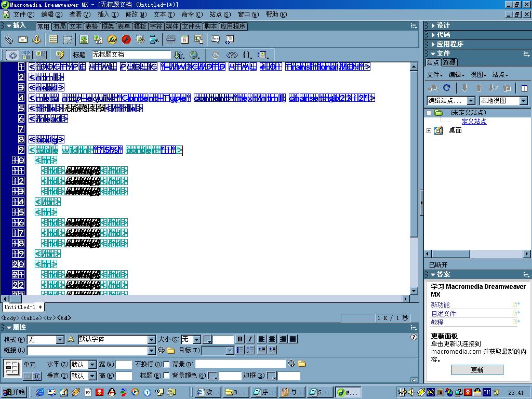The width and height of the screenshot is (532, 399).
Task: Click the Ordered List icon in Properties
Action: (250, 350)
